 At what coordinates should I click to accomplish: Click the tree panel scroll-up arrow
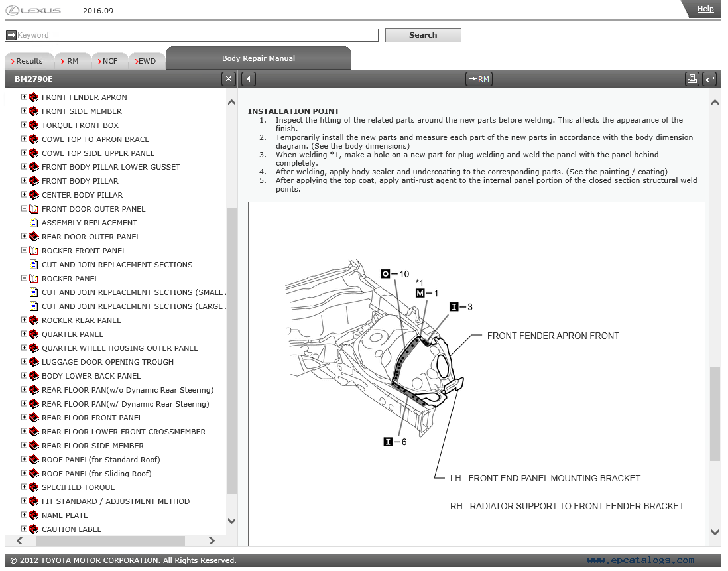(231, 103)
